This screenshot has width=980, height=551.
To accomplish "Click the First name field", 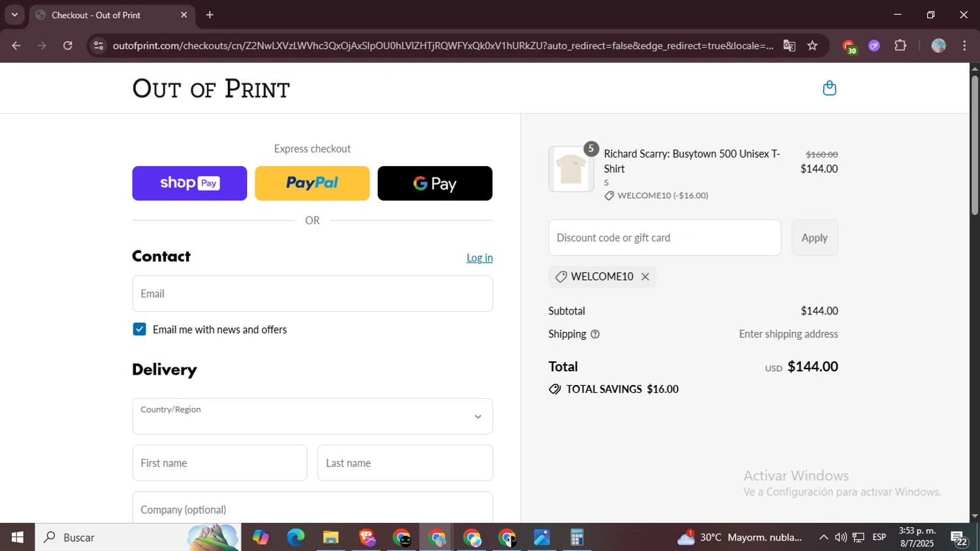I will pos(220,463).
